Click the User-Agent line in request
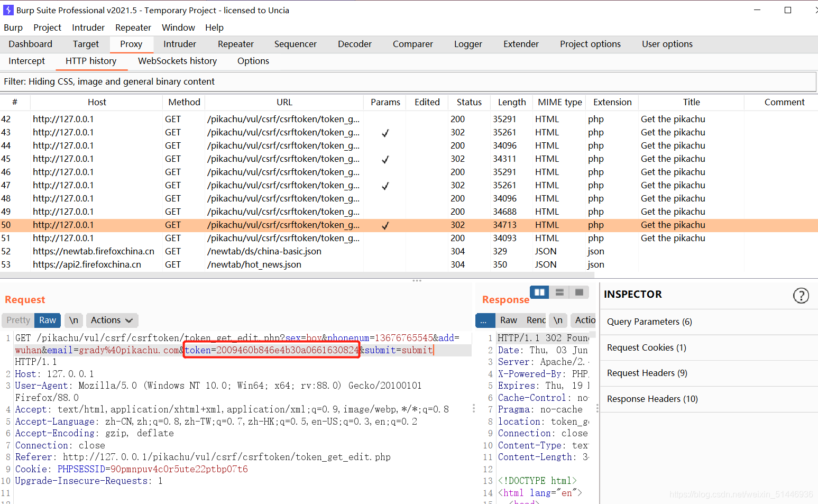Viewport: 818px width, 504px height. (x=218, y=391)
